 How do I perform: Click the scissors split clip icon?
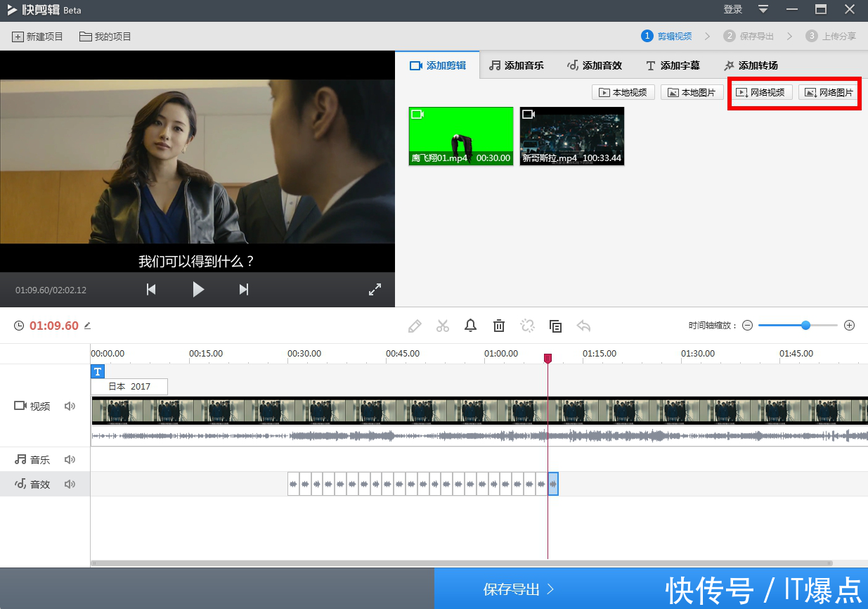[x=442, y=326]
